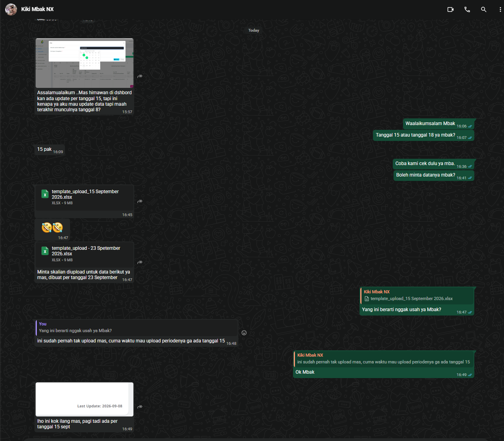
Task: Open the 'template_upload_15 September 2026.xlsx' file name
Action: [85, 194]
